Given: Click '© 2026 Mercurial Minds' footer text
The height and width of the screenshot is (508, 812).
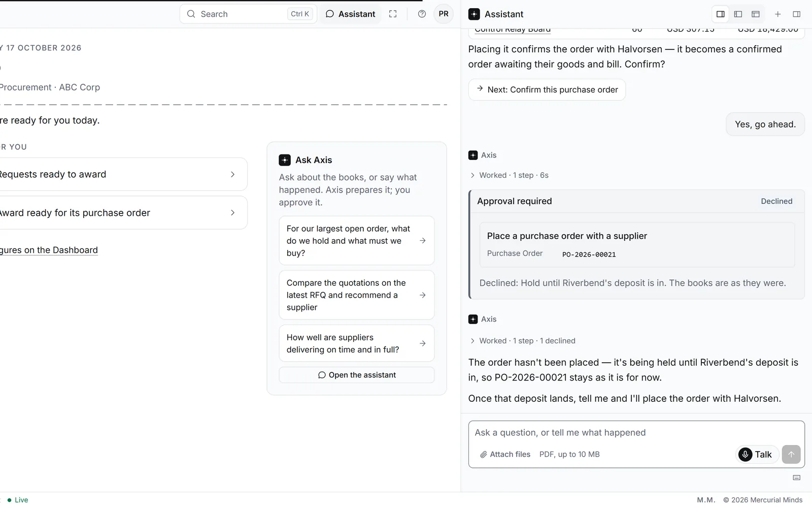Looking at the screenshot, I should coord(763,500).
